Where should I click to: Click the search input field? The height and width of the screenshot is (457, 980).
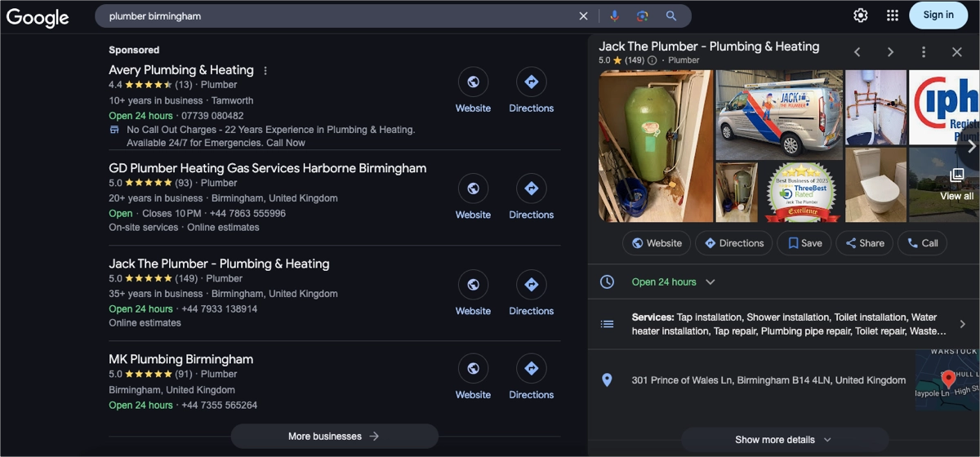(335, 16)
